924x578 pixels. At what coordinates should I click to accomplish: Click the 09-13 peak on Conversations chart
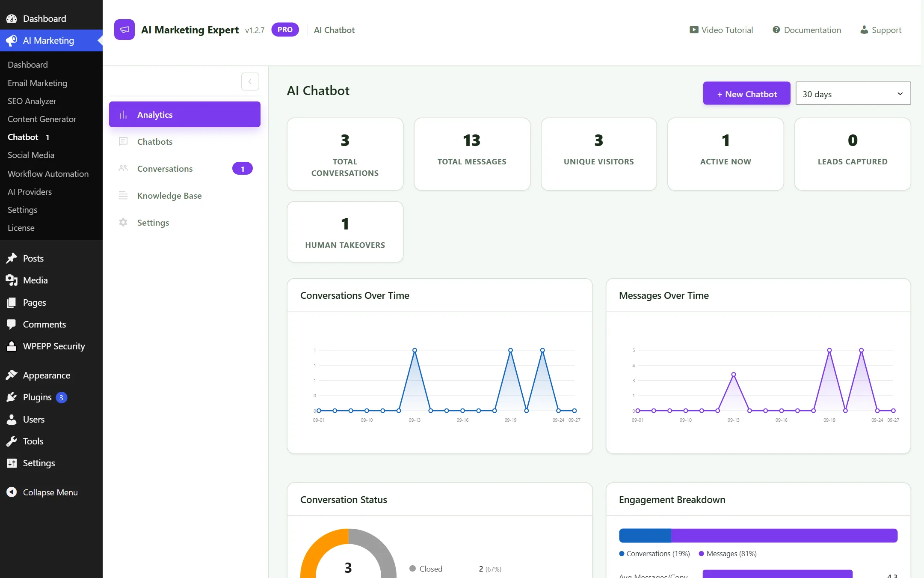point(415,350)
